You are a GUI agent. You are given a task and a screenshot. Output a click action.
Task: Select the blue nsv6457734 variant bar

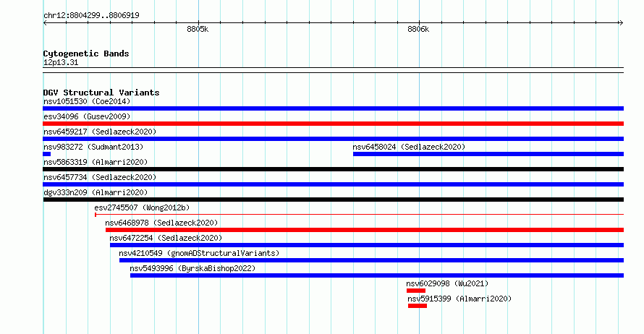tap(333, 184)
